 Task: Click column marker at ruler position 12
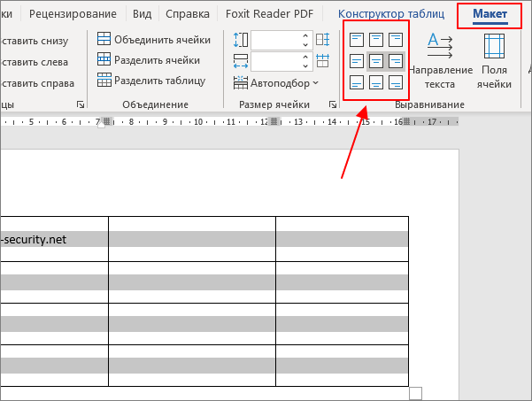pyautogui.click(x=274, y=121)
